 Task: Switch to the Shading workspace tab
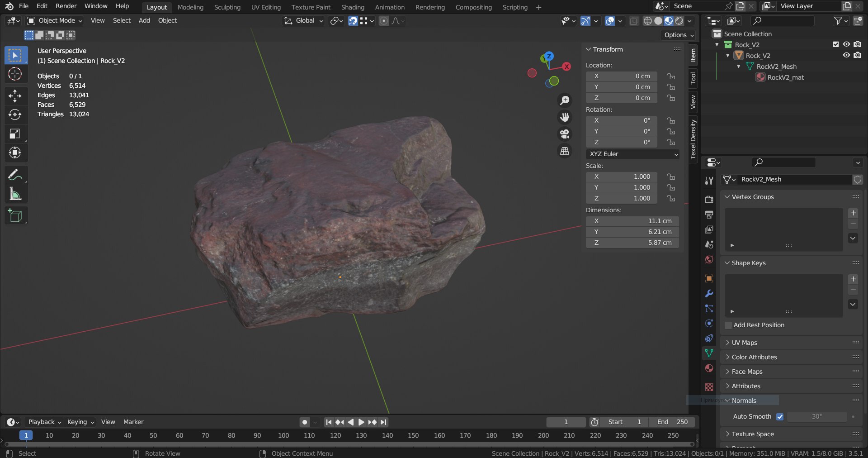click(x=353, y=7)
